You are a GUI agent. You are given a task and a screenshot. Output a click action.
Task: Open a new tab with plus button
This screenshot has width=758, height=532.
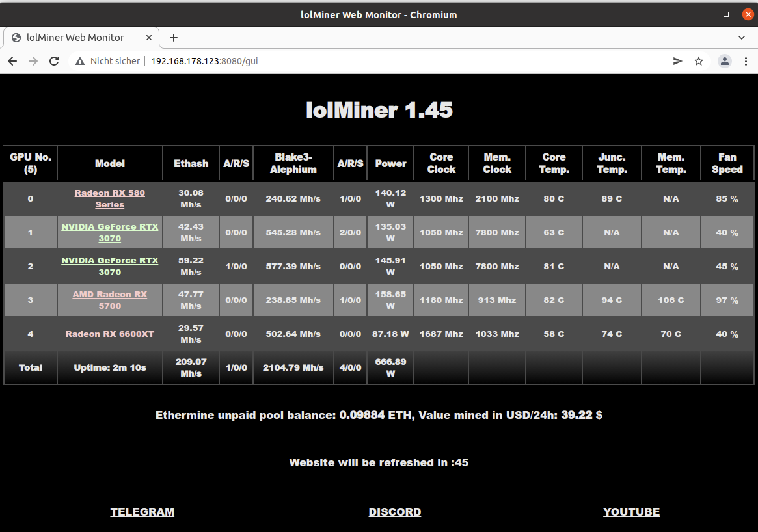(x=174, y=38)
